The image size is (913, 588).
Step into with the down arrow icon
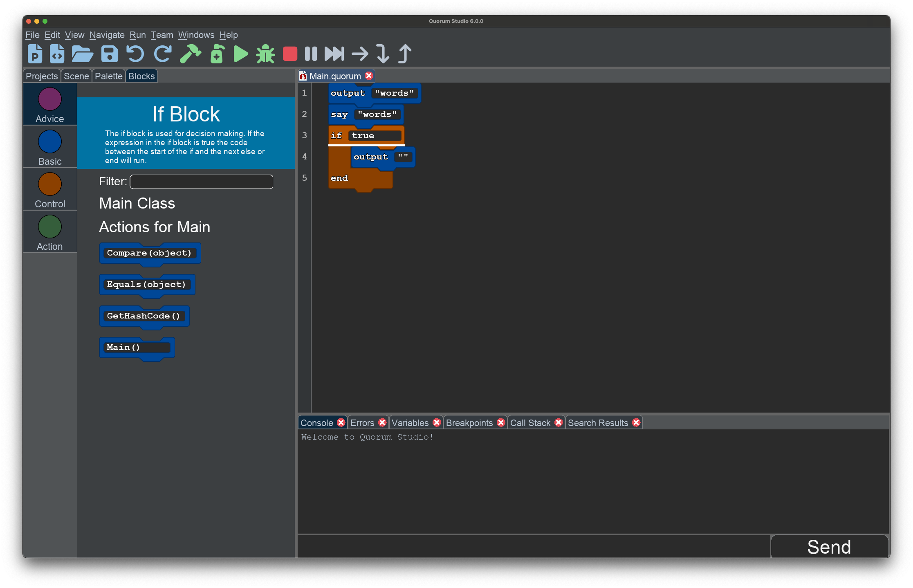(383, 54)
